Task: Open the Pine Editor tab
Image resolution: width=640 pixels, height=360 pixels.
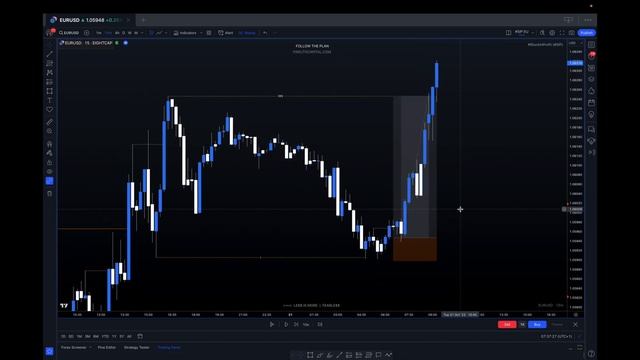Action: (x=107, y=347)
